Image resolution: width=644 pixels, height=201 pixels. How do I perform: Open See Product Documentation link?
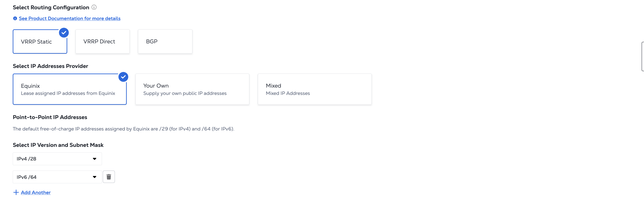[x=69, y=19]
